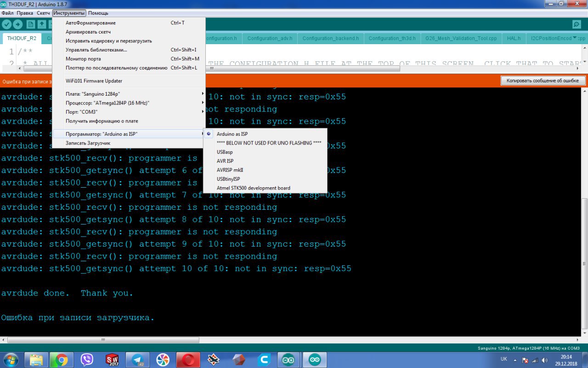The width and height of the screenshot is (588, 368).
Task: Open Управлять библиотеками menu item
Action: point(129,50)
